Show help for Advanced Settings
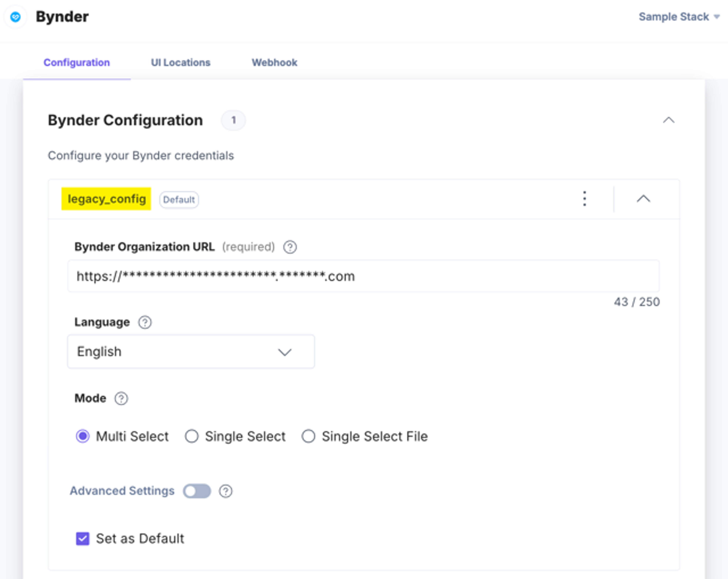 click(x=226, y=491)
